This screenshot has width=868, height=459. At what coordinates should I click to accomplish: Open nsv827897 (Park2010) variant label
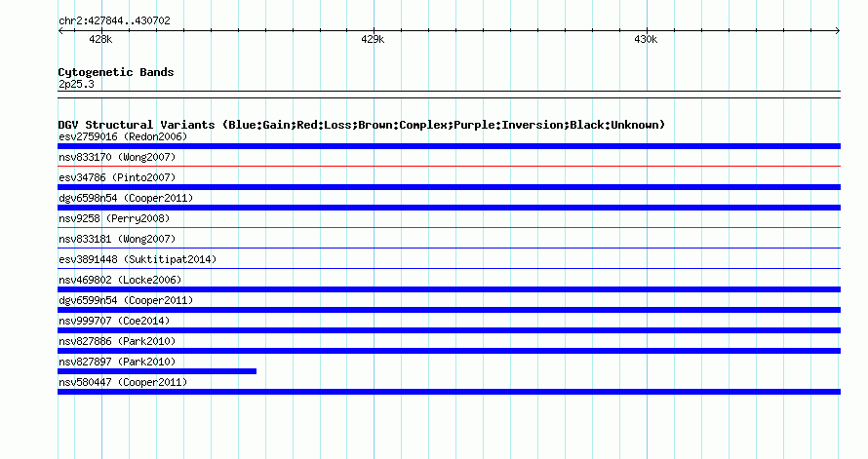tap(117, 362)
